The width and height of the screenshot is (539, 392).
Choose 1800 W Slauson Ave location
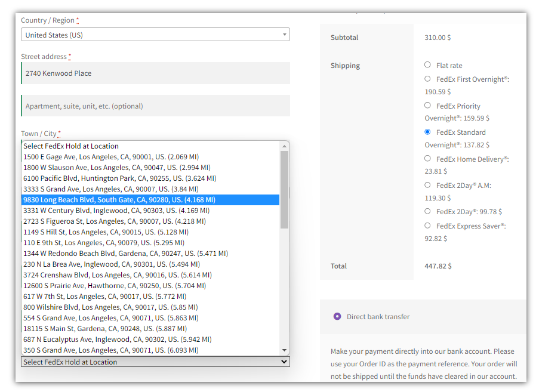coord(150,167)
